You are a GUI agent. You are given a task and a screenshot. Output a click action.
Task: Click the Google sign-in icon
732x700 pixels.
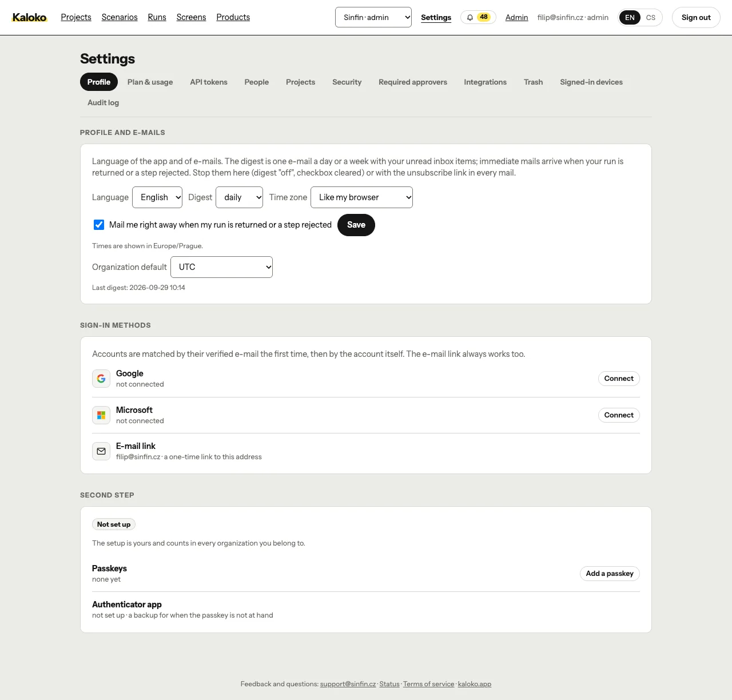tap(101, 379)
